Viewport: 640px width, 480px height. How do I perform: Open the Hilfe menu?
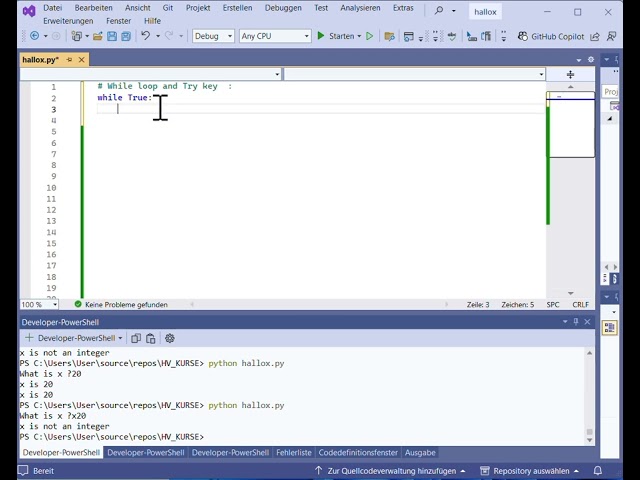pyautogui.click(x=152, y=21)
